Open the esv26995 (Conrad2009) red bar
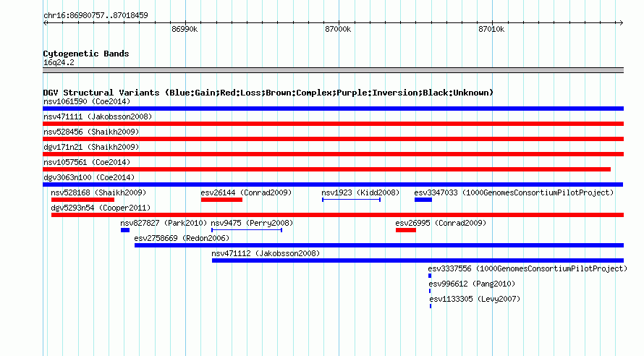Image resolution: width=644 pixels, height=356 pixels. (406, 230)
